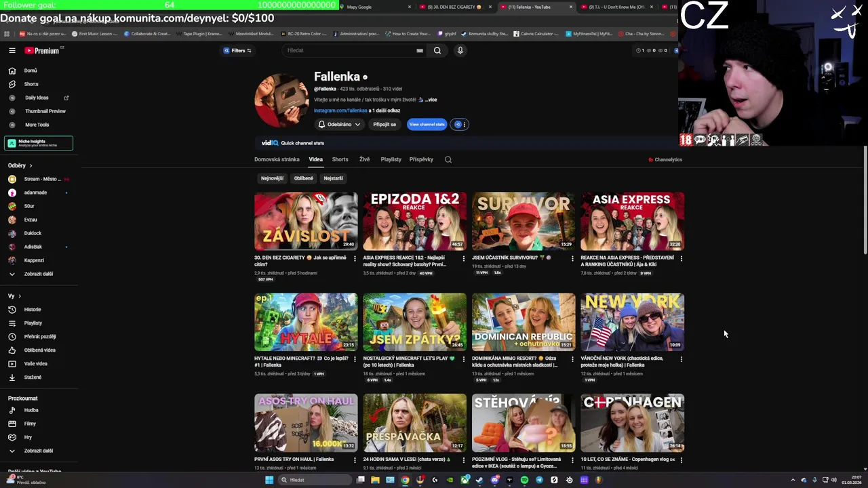Start voice search with microphone

[460, 50]
